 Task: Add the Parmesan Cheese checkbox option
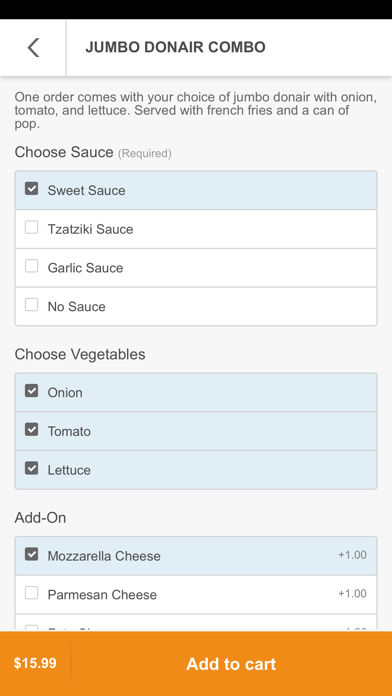[x=31, y=593]
